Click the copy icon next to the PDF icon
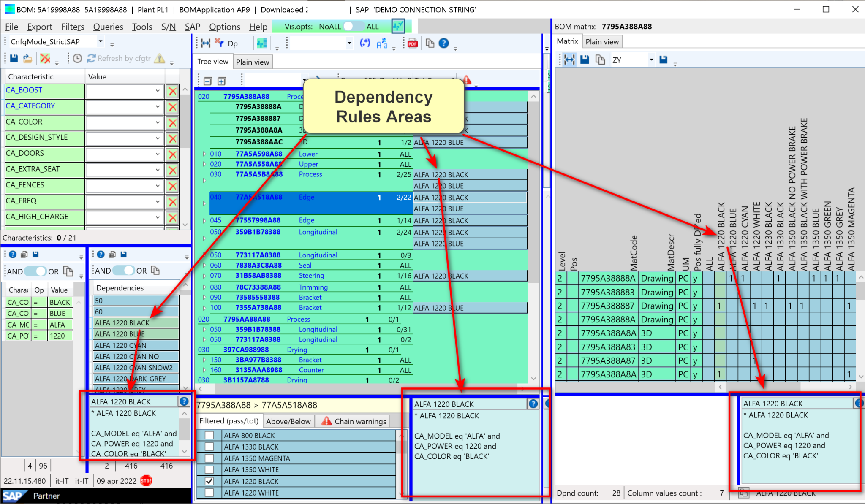Viewport: 865px width, 504px height. point(430,43)
